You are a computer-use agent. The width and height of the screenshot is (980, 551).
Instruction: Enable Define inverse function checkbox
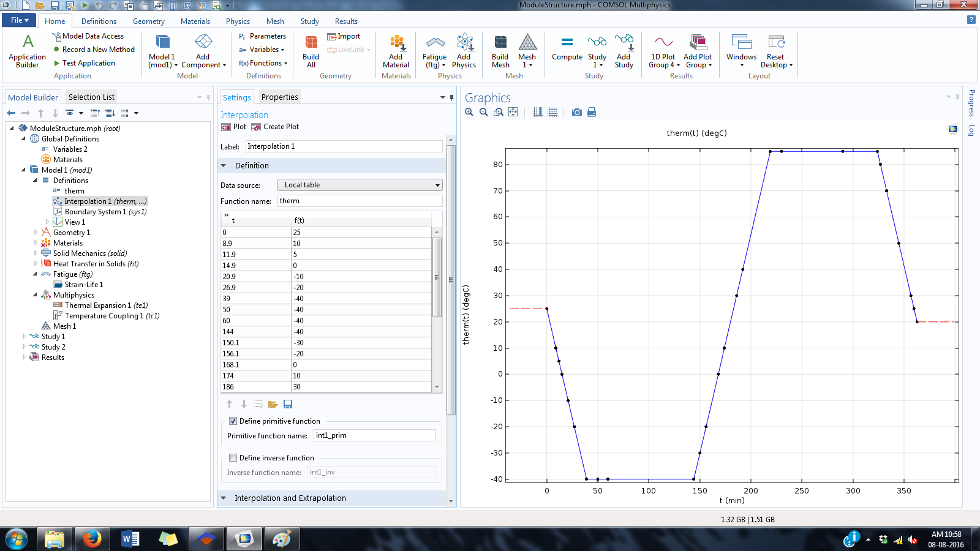click(233, 458)
